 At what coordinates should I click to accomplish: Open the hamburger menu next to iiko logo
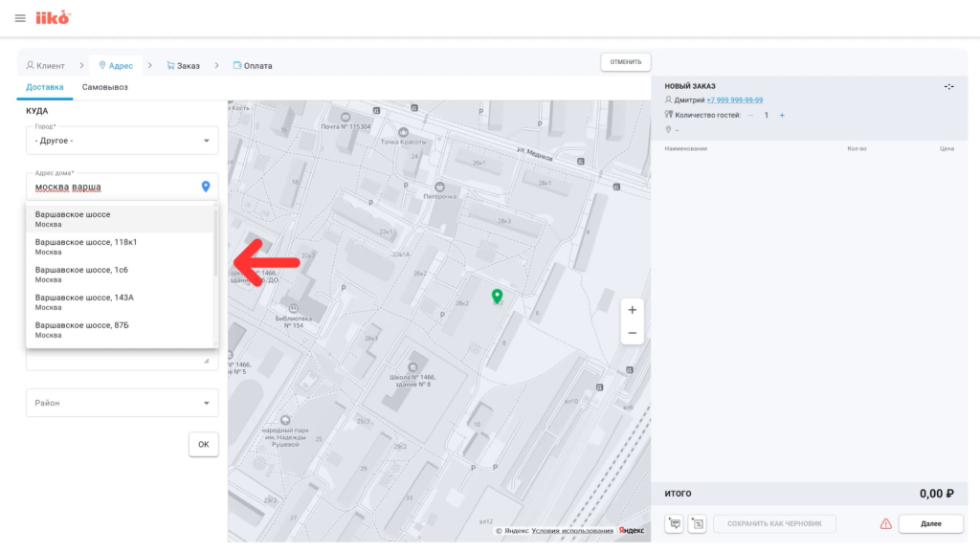20,18
